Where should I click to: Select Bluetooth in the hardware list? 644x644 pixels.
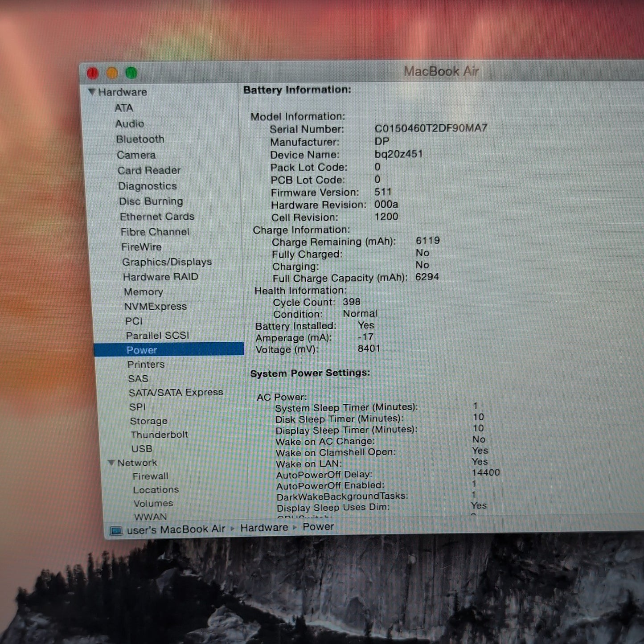point(140,139)
